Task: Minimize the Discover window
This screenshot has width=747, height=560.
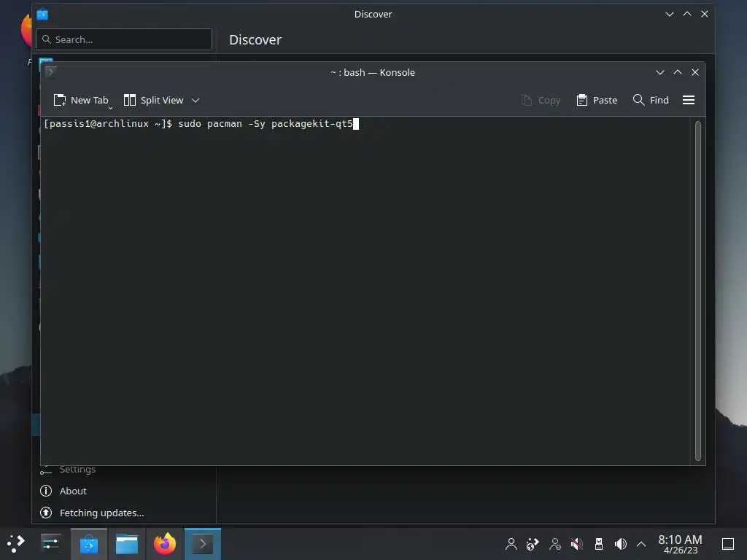Action: (670, 14)
